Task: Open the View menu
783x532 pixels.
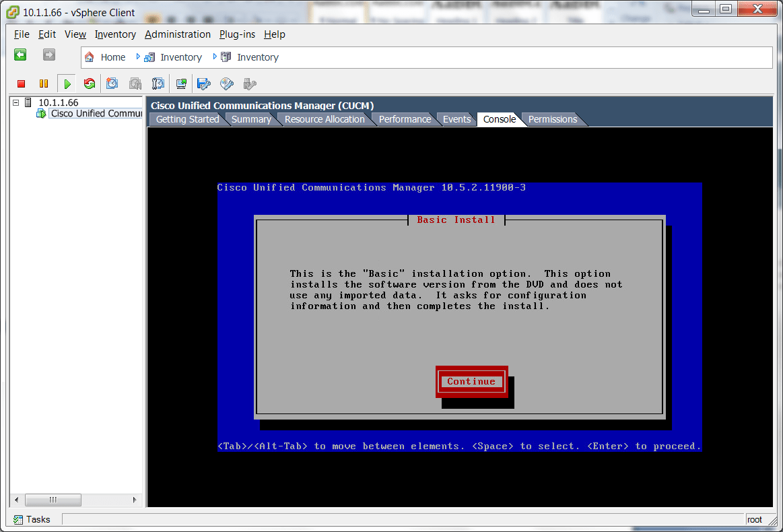Action: [x=75, y=34]
